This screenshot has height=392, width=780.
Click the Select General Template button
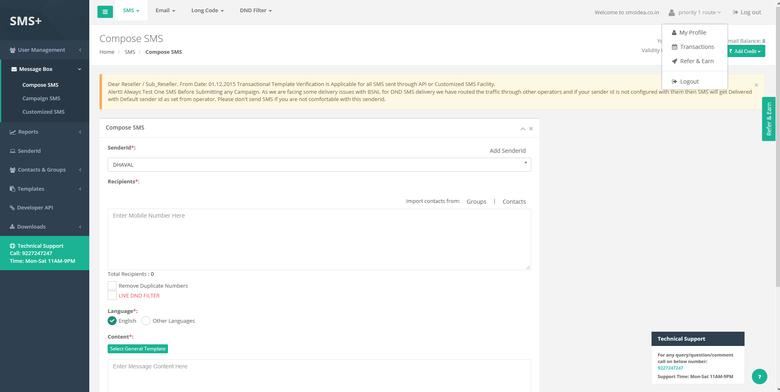tap(138, 349)
